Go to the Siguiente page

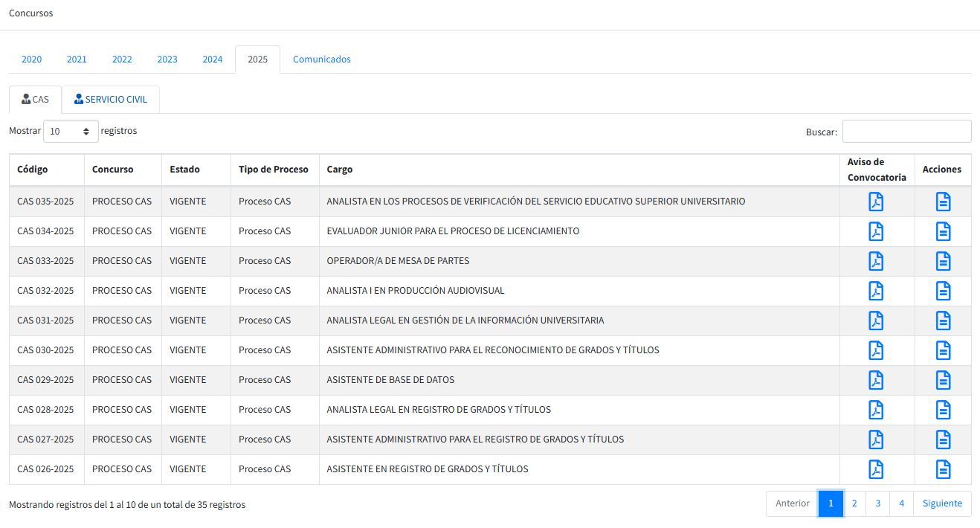point(942,503)
